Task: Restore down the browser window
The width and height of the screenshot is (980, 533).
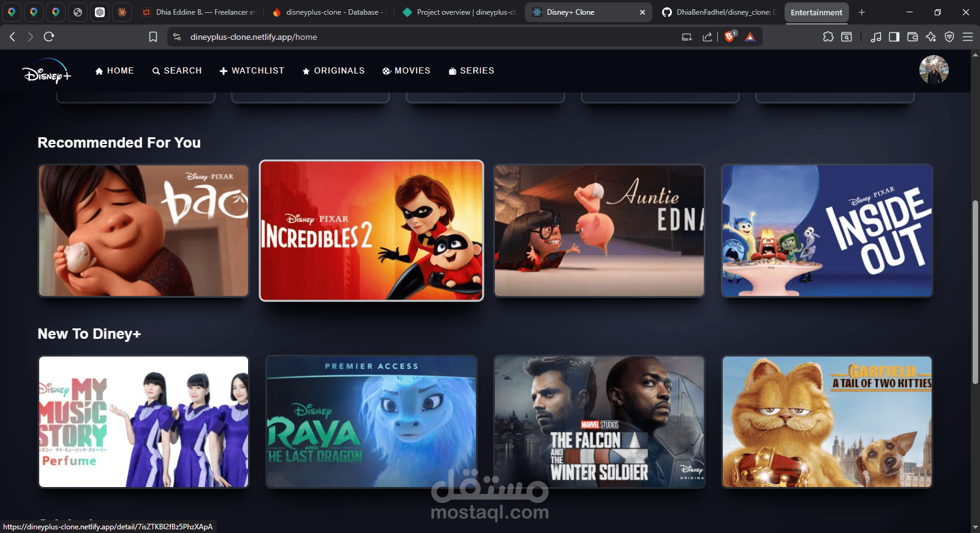Action: (937, 12)
